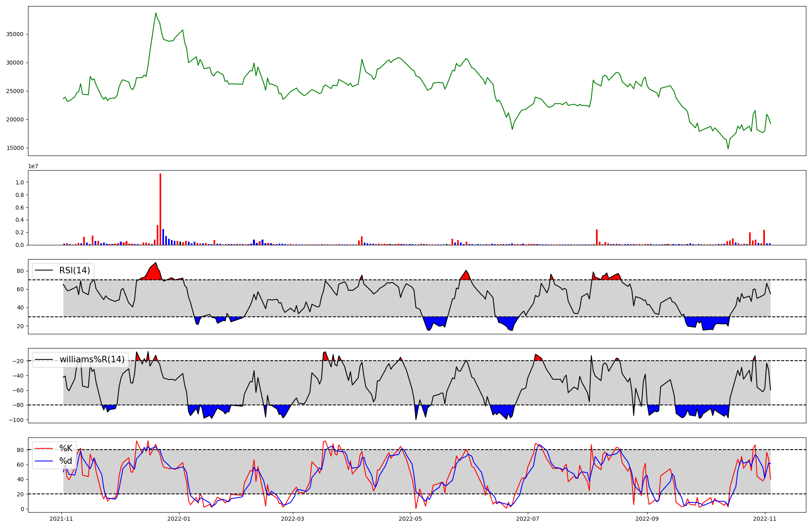Click the 2021-11 x-axis date label
The width and height of the screenshot is (812, 528).
(x=61, y=519)
